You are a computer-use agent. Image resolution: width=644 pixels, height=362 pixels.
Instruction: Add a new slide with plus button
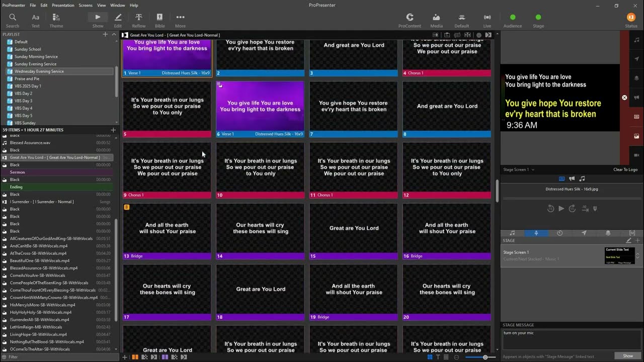[x=125, y=357]
